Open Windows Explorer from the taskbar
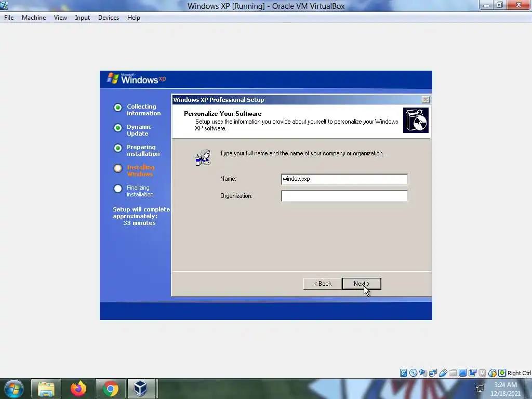 pos(46,389)
